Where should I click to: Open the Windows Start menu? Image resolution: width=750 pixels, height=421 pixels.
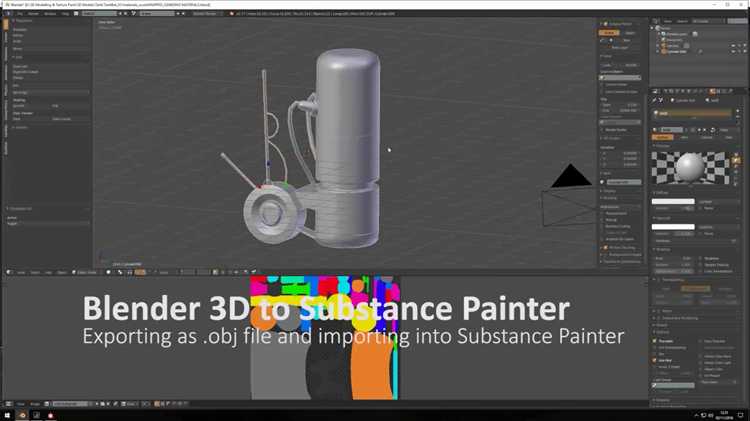[7, 415]
